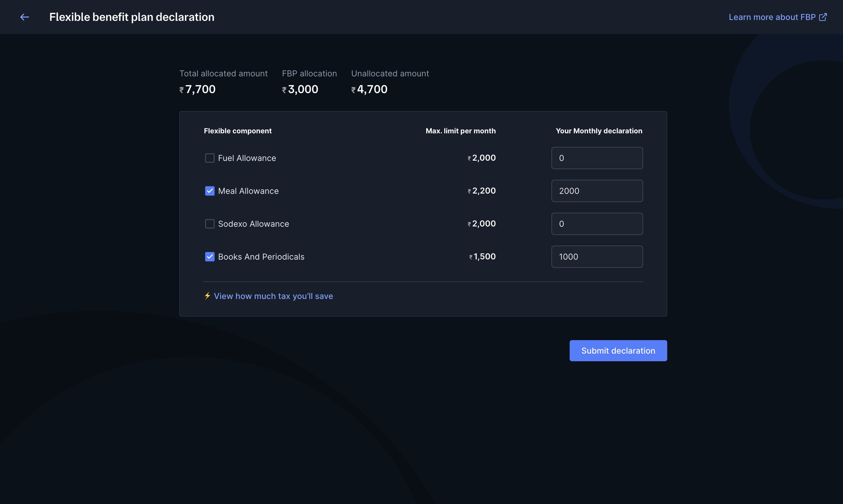Image resolution: width=843 pixels, height=504 pixels.
Task: Click the Max. limit per month header
Action: click(x=460, y=131)
